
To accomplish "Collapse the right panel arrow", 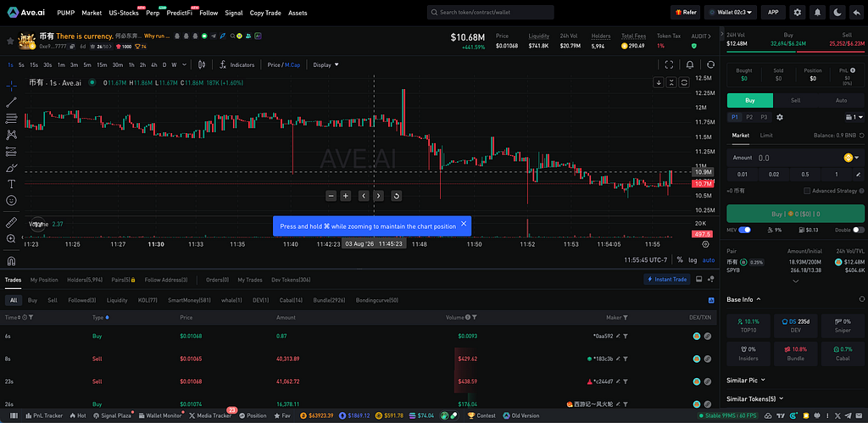I will point(721,36).
